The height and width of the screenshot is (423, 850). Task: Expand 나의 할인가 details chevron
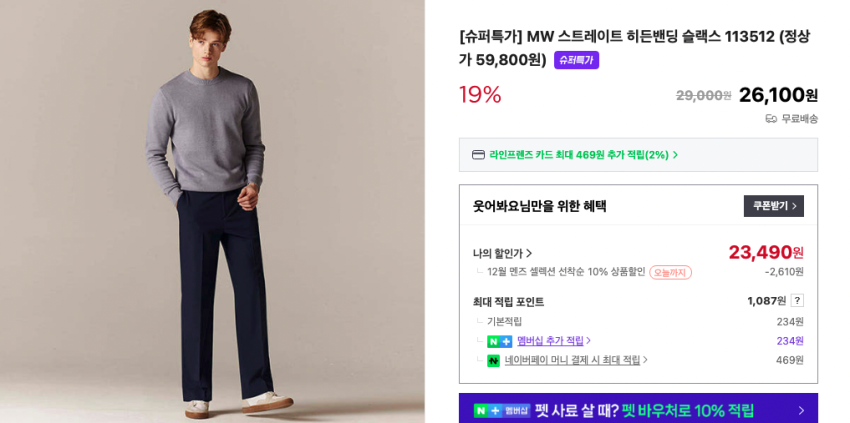[529, 253]
